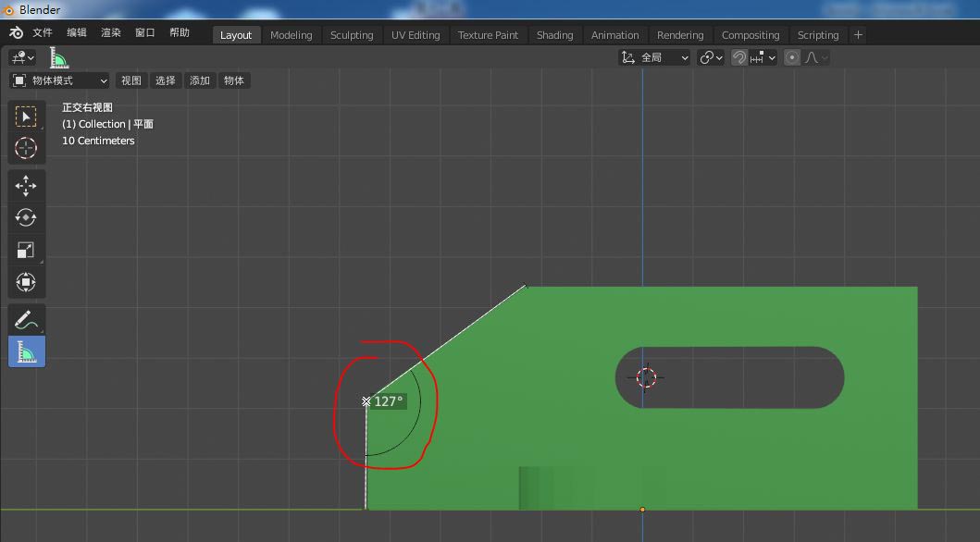Image resolution: width=980 pixels, height=542 pixels.
Task: Activate the Rotate tool
Action: [26, 217]
